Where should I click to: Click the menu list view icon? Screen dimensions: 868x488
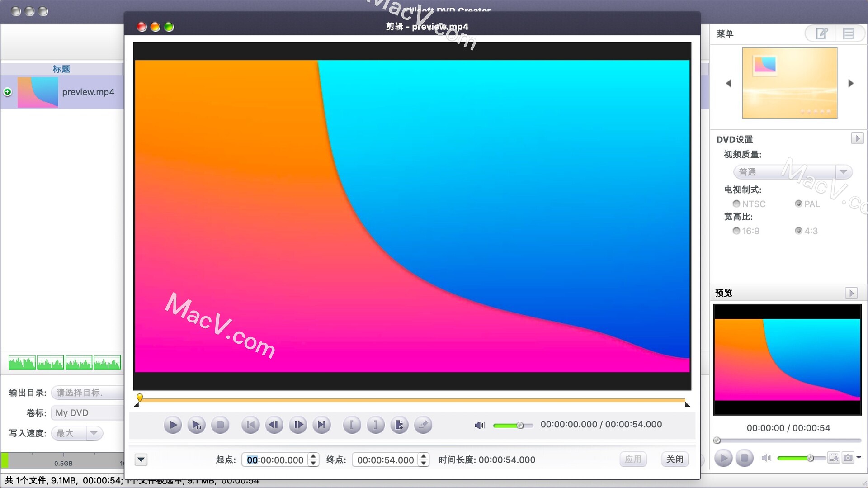pyautogui.click(x=849, y=33)
